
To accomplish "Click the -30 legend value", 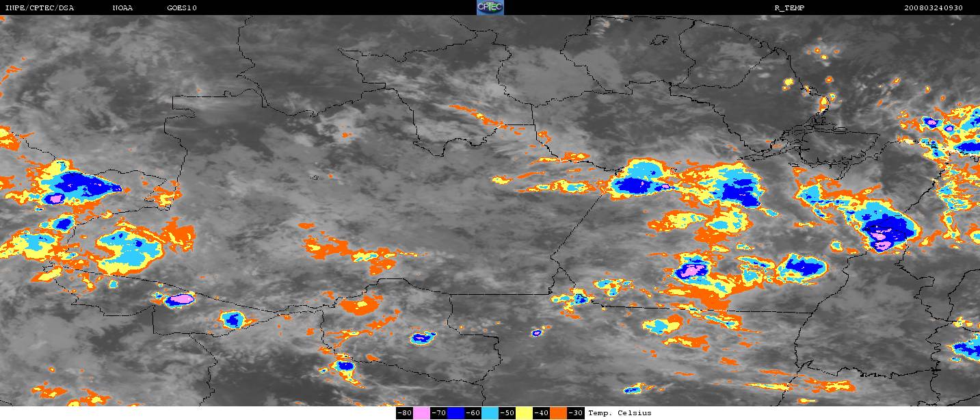I will click(x=576, y=412).
